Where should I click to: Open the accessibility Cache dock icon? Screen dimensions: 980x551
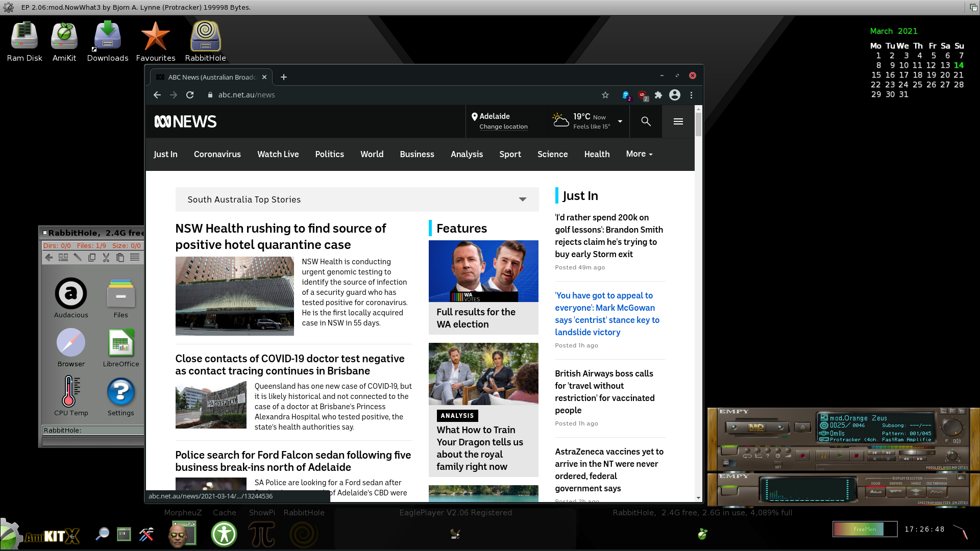pos(224,534)
